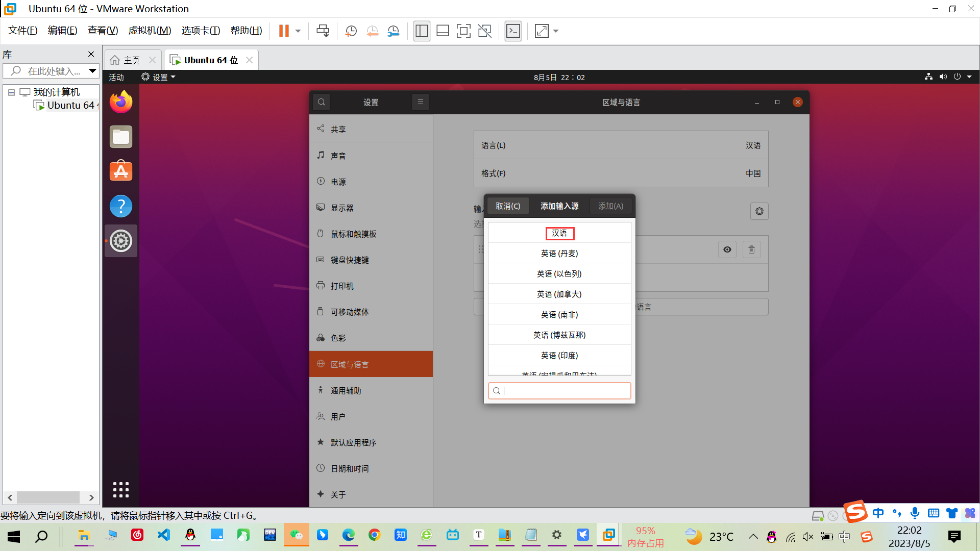Open WeChat from the Windows taskbar
980x551 pixels.
click(297, 535)
